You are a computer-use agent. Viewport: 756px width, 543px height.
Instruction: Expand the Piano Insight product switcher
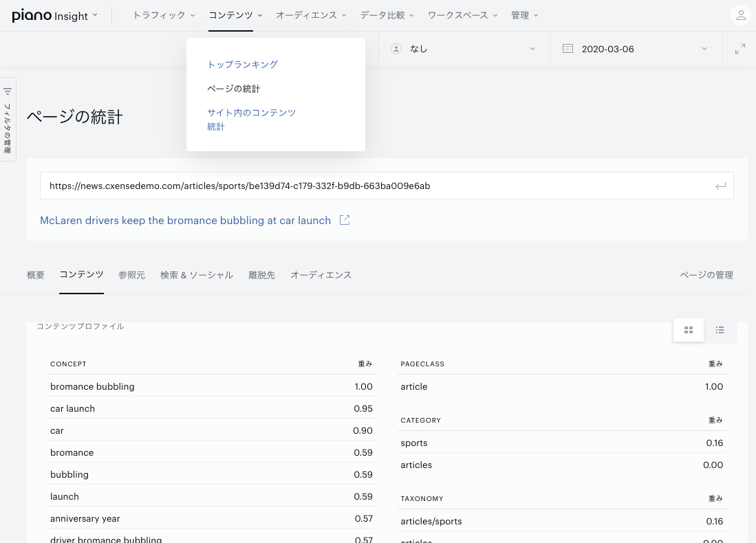[x=95, y=15]
